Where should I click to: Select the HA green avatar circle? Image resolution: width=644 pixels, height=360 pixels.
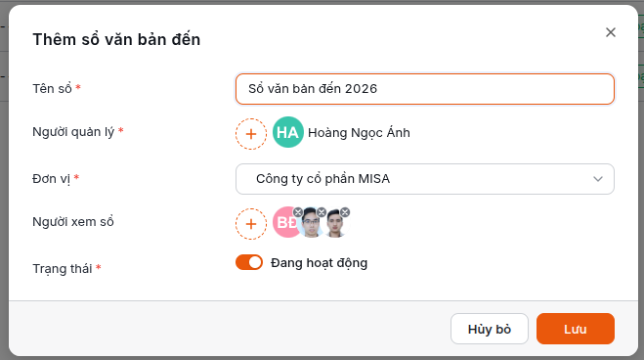(x=288, y=132)
